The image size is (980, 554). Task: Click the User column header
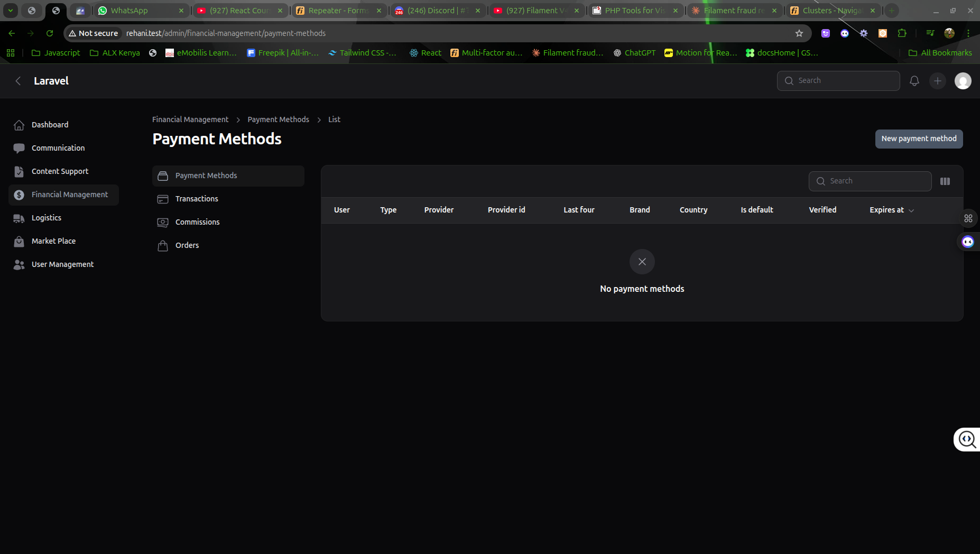pos(342,210)
